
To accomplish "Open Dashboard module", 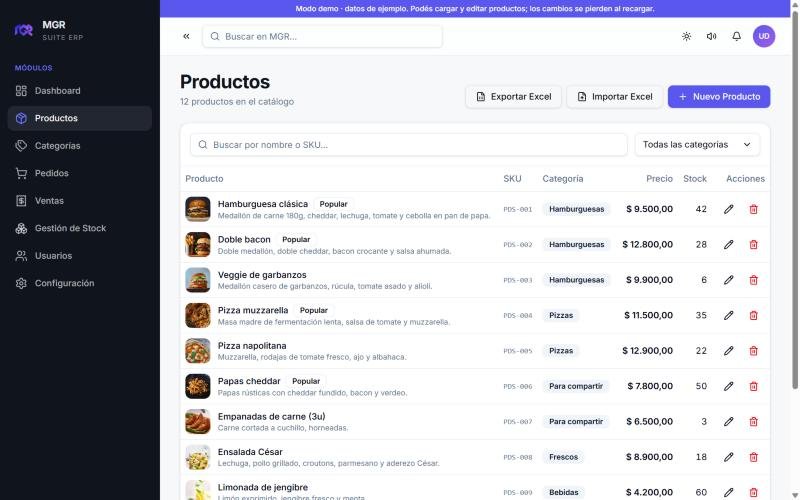I will (x=80, y=91).
